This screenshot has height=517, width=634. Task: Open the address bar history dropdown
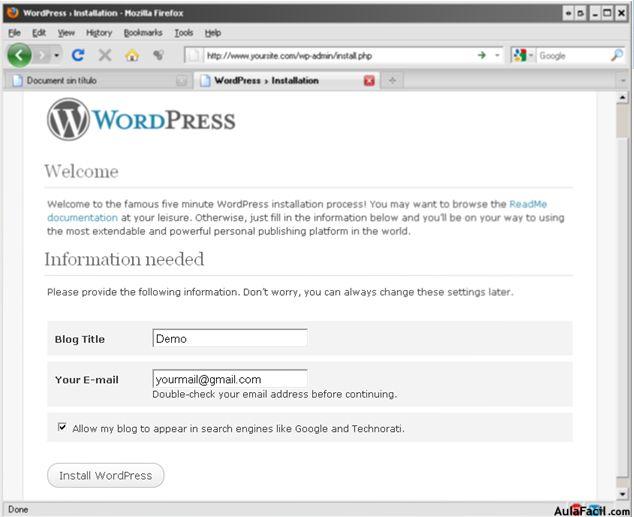[497, 55]
